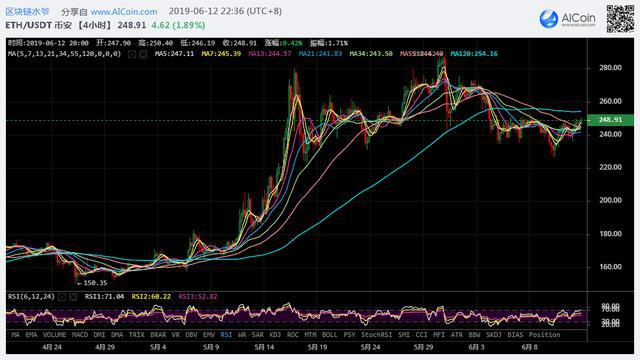This screenshot has width=640, height=360.
Task: Close the MA indicator overlay
Action: [x=143, y=54]
